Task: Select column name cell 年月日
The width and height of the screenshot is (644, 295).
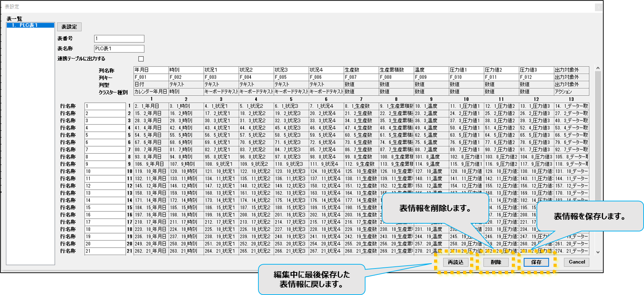Action: coord(151,70)
